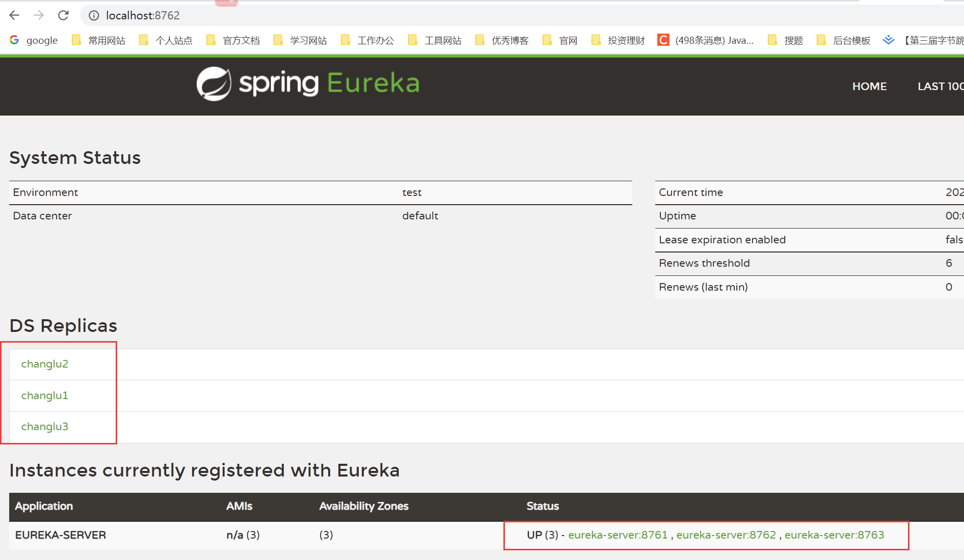Click 'Instances currently registered with Eureka' heading
Viewport: 964px width, 560px height.
tap(204, 470)
